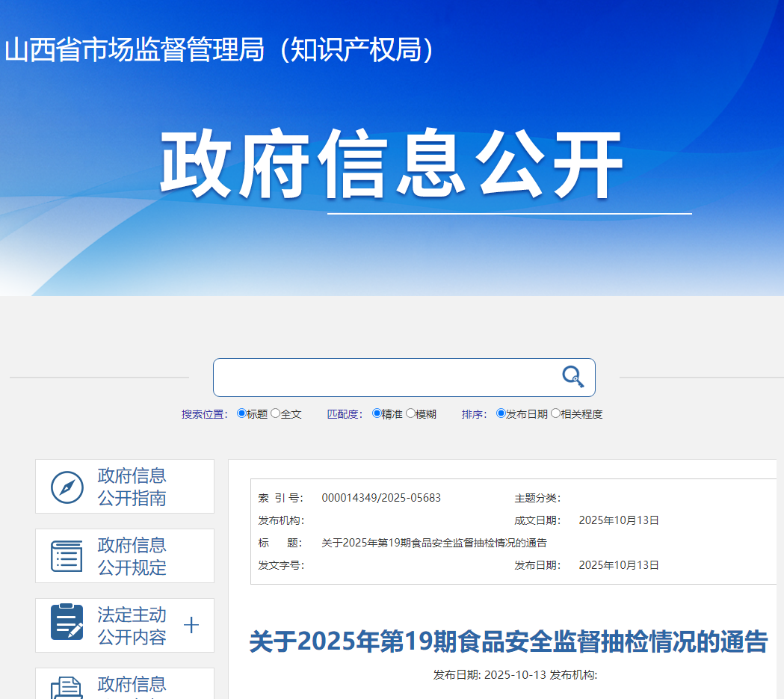The image size is (784, 699).
Task: Open the 政府信息公开指南 sidebar menu item
Action: [x=132, y=487]
